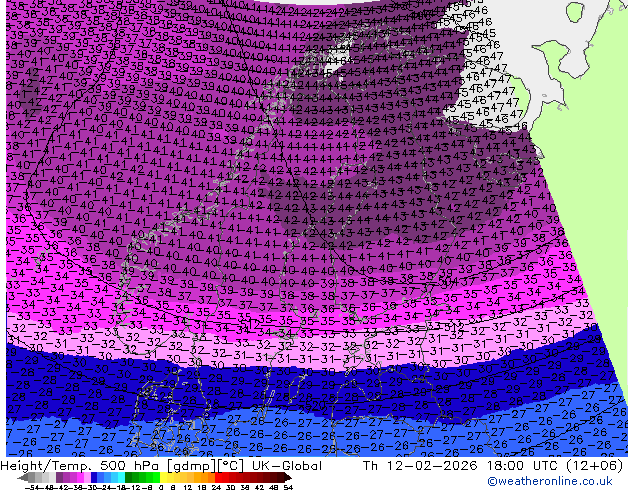Click the grey left arrow of the color scale
This screenshot has width=634, height=490.
pyautogui.click(x=23, y=478)
